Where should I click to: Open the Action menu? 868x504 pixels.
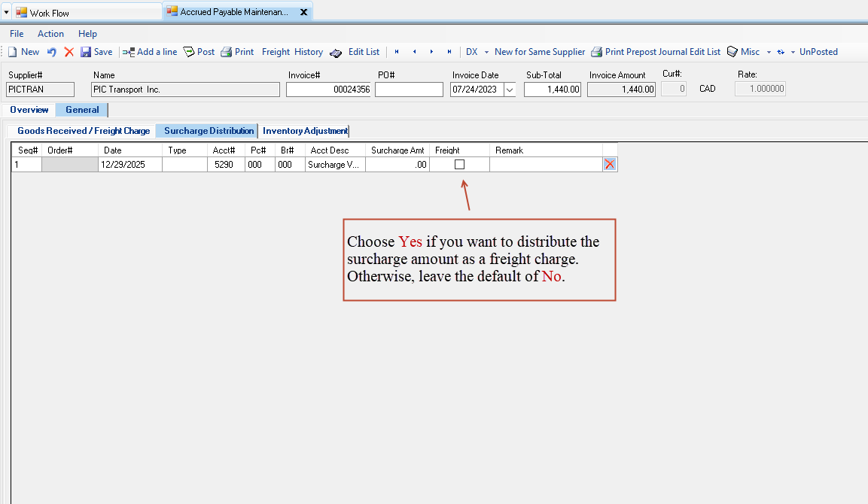[50, 34]
